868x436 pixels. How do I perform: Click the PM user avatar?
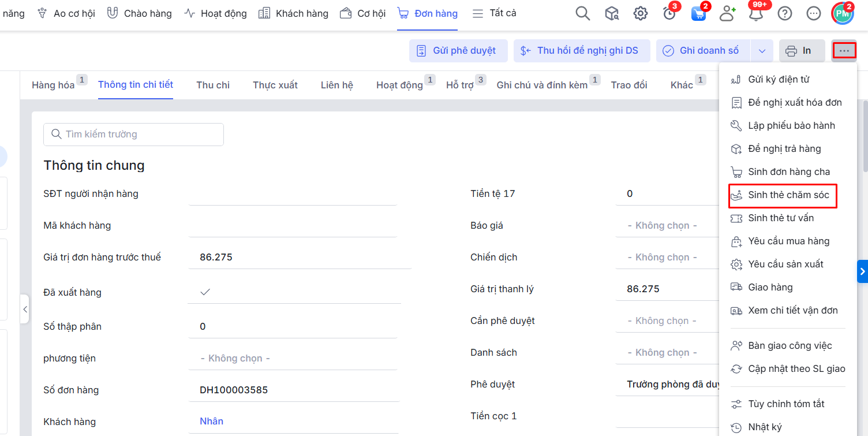coord(843,13)
